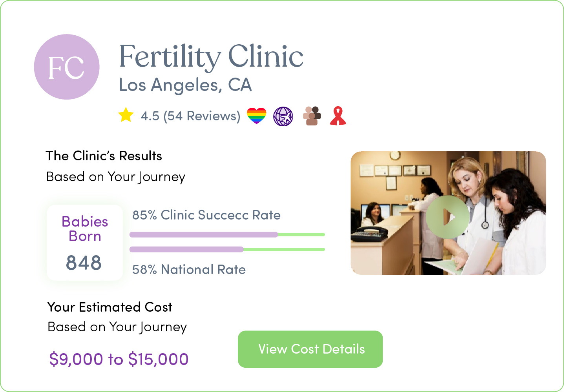Click the yellow rating star icon
Screen dimensions: 564x392
tap(126, 115)
